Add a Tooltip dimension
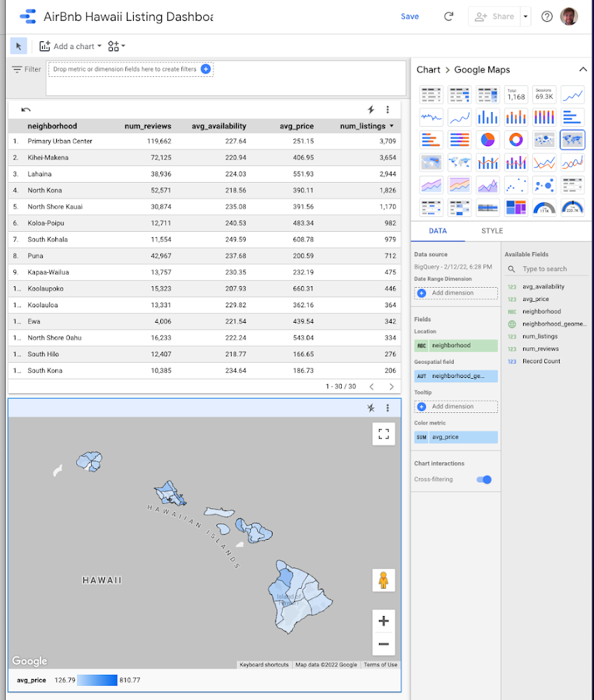 tap(456, 407)
